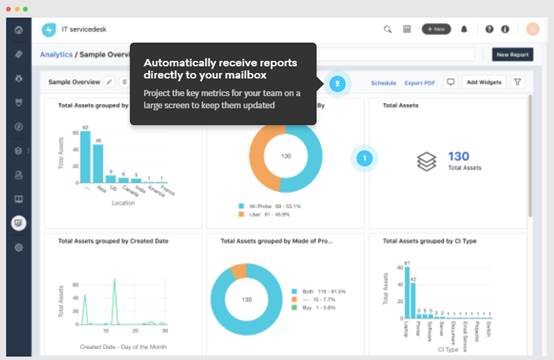Edit Sample Overview name with pencil icon

click(x=110, y=82)
